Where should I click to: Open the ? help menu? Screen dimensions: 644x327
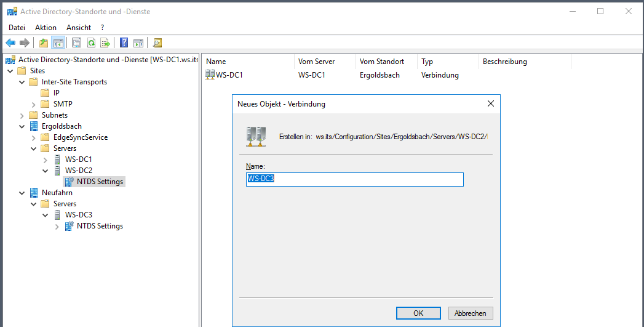coord(102,28)
